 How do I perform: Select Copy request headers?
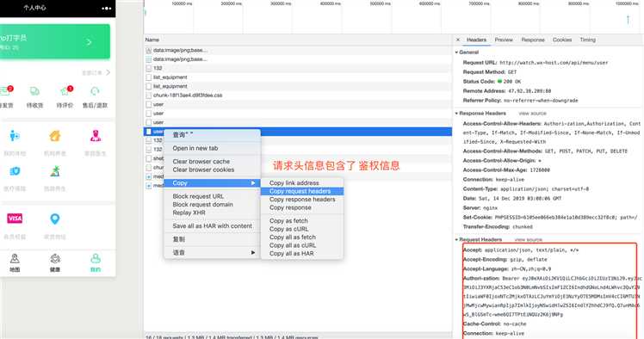pos(302,191)
